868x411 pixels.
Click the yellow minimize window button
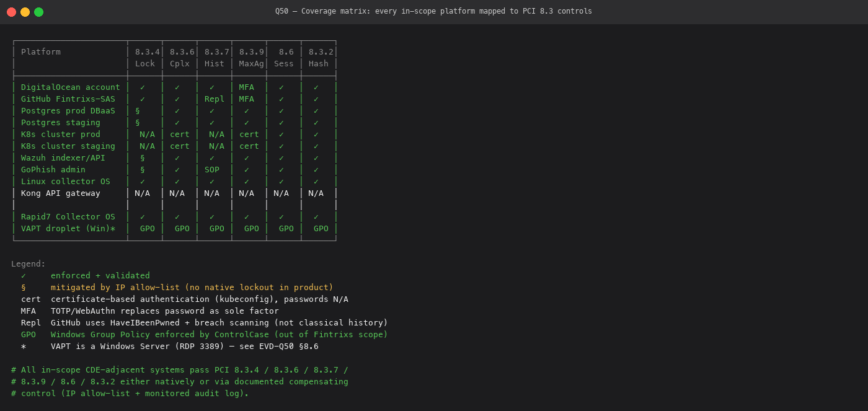click(25, 12)
